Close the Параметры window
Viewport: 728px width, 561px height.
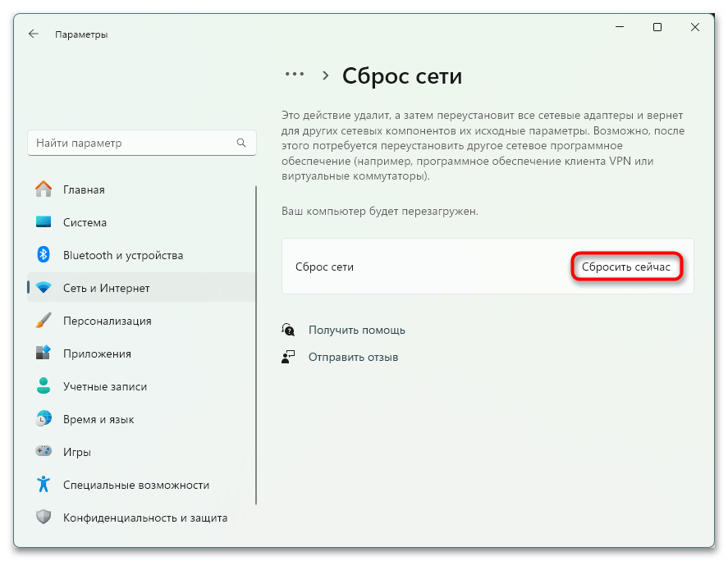[694, 27]
